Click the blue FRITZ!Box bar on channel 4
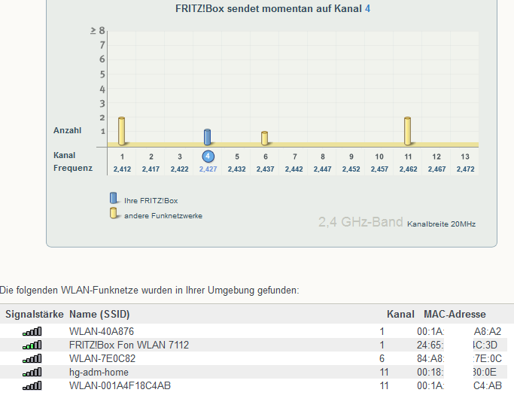This screenshot has height=420, width=514. [x=208, y=137]
